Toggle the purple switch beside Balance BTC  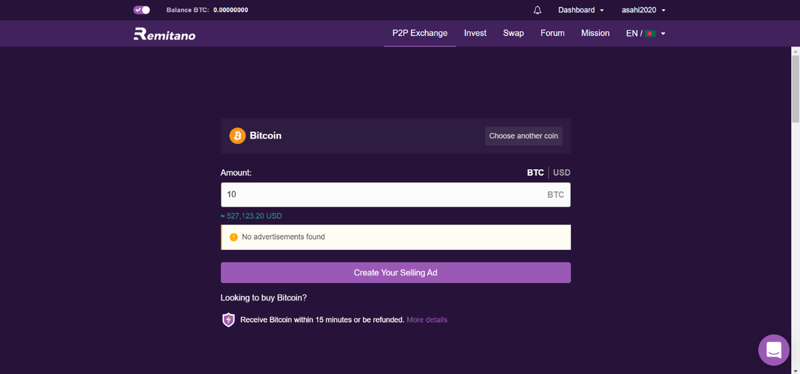point(141,10)
